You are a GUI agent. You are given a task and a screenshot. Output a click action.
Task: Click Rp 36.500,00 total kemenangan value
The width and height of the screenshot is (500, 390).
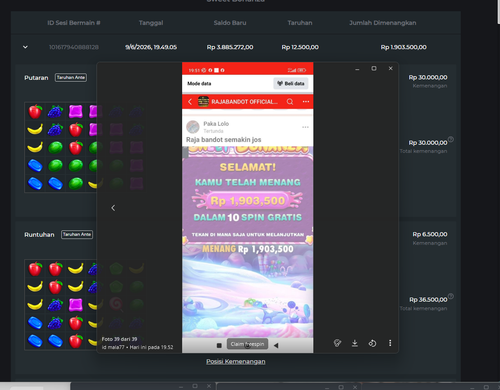point(428,300)
